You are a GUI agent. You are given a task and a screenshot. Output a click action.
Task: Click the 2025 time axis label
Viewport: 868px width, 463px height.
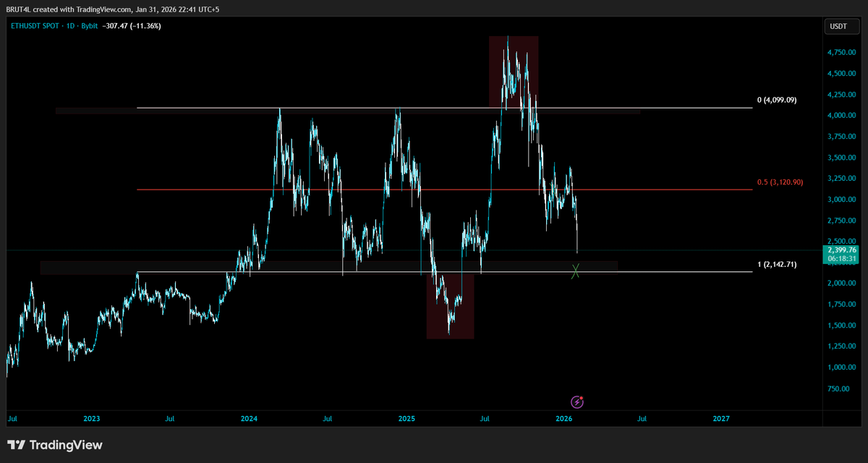407,418
